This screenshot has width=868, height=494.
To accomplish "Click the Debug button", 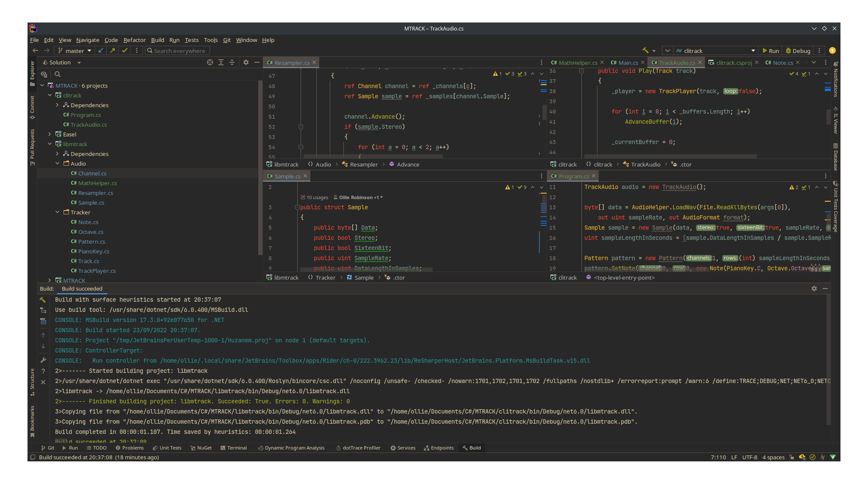I will pos(798,50).
